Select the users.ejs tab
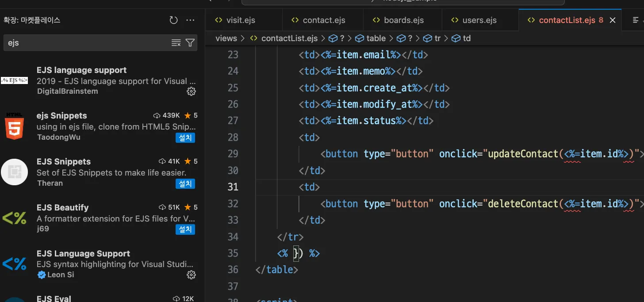Screen dimensions: 644x302 click(x=479, y=20)
